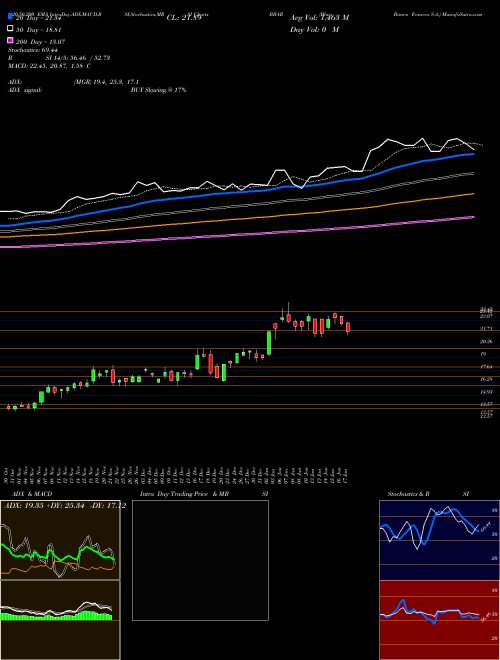Select the '20 Day = 21.34' legend text
Image resolution: width=500 pixels, height=660 pixels.
pyautogui.click(x=39, y=18)
